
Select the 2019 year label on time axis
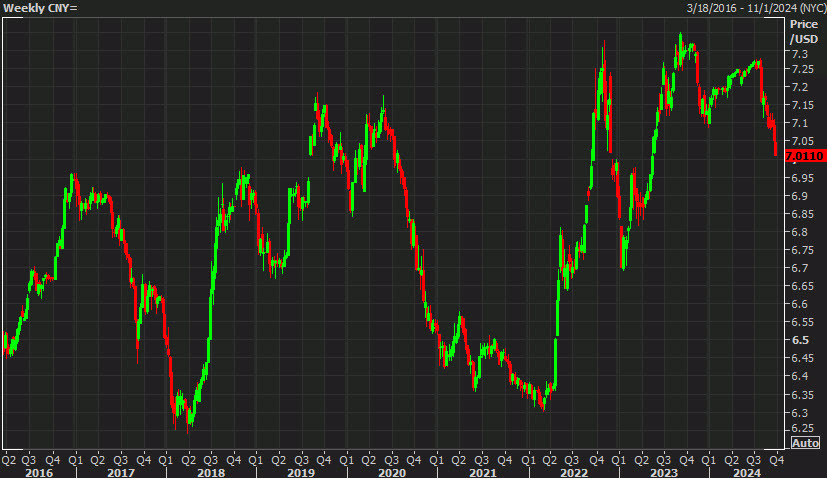pyautogui.click(x=301, y=472)
